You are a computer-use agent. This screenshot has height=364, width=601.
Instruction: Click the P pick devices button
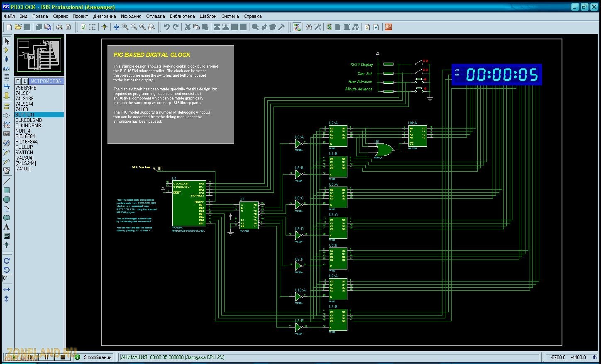18,81
